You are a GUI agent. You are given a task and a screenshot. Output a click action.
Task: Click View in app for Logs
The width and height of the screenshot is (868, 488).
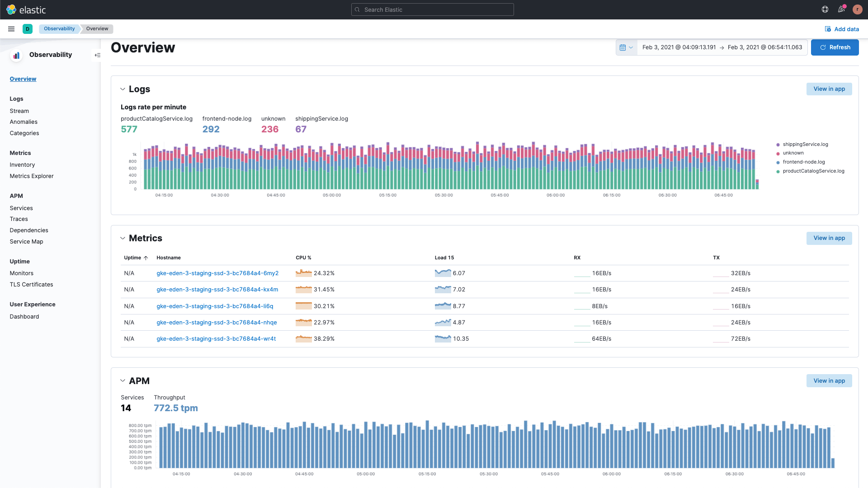click(x=829, y=89)
